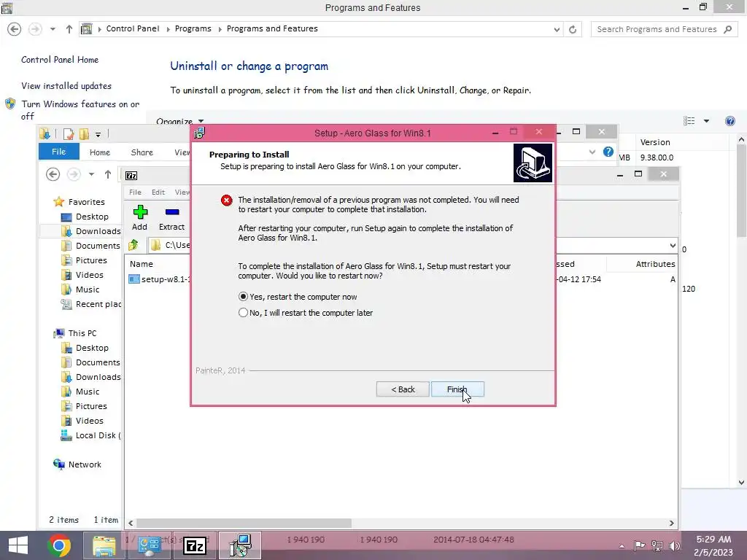
Task: Click Control Panel back arrow
Action: [15, 29]
